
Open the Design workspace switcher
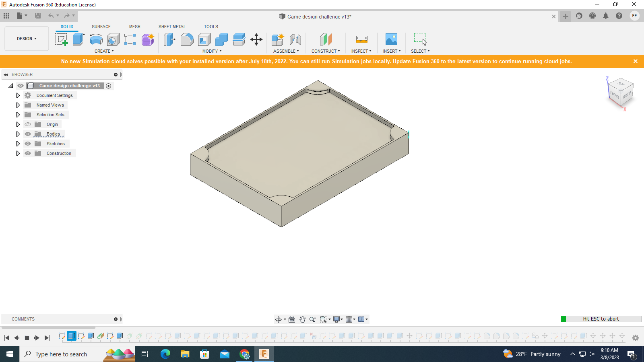pos(26,39)
